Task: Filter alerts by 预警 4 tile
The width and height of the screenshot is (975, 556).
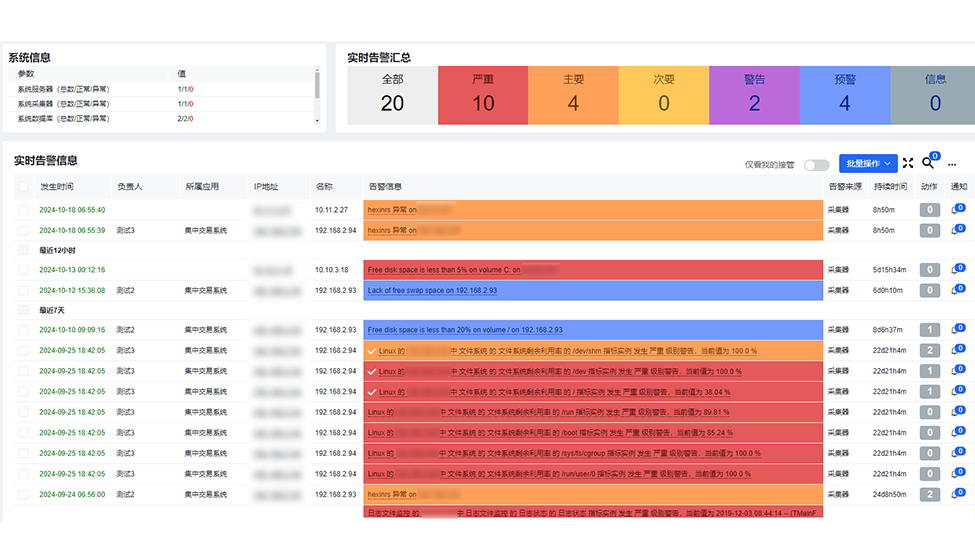Action: [845, 95]
